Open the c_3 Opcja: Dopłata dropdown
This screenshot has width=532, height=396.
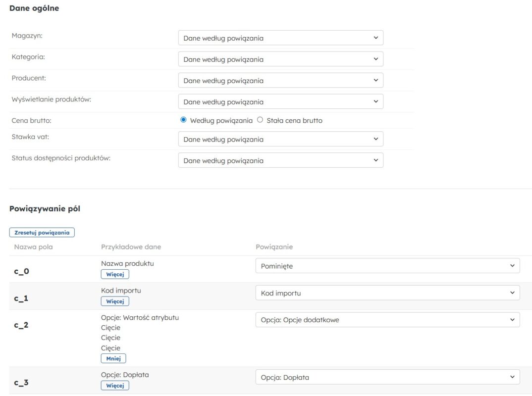[387, 377]
